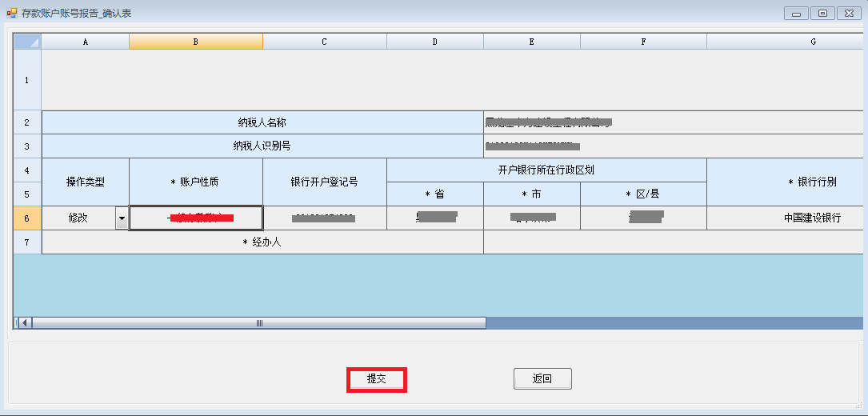
Task: Click the select-all corner of the grid
Action: (27, 42)
